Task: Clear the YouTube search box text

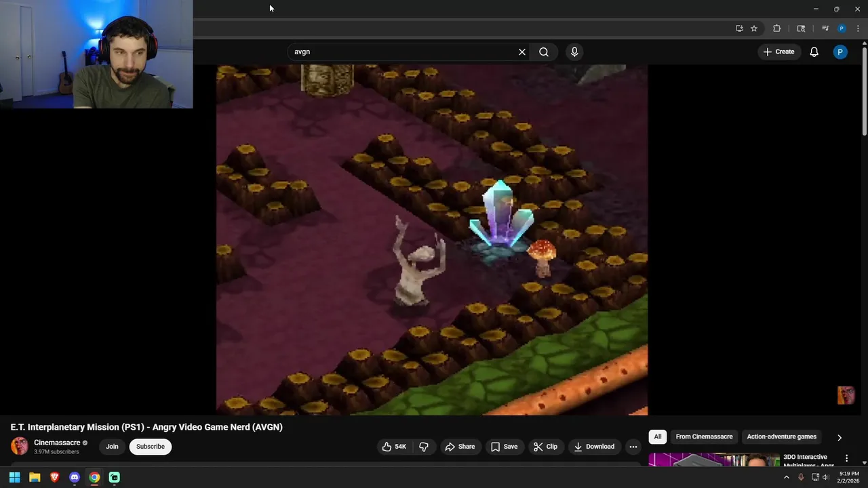Action: pos(522,52)
